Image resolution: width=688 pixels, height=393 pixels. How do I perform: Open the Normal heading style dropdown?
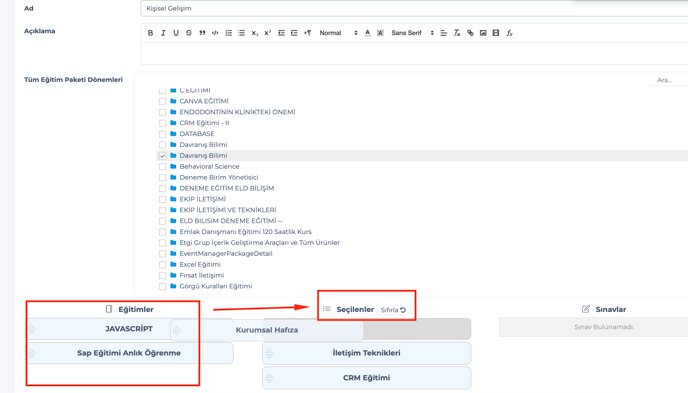click(338, 33)
